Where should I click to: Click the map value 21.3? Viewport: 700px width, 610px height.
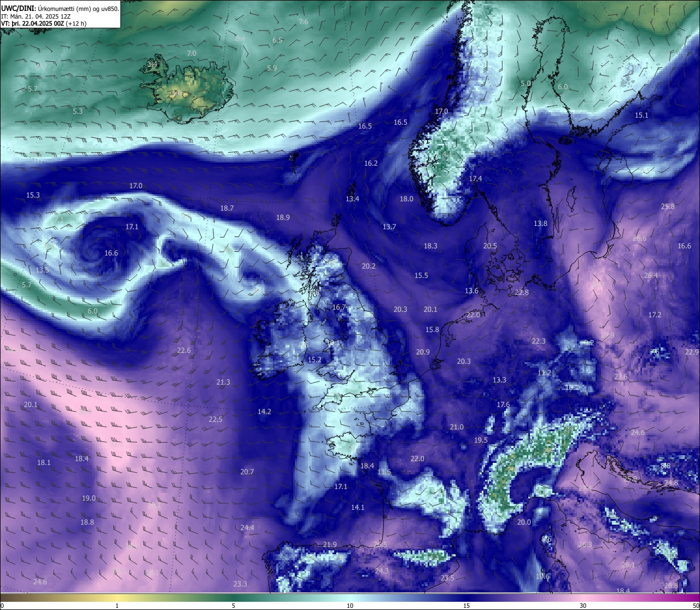(223, 382)
